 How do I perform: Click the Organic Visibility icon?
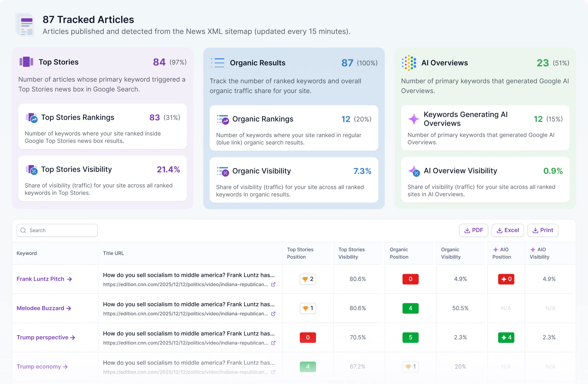pos(223,171)
